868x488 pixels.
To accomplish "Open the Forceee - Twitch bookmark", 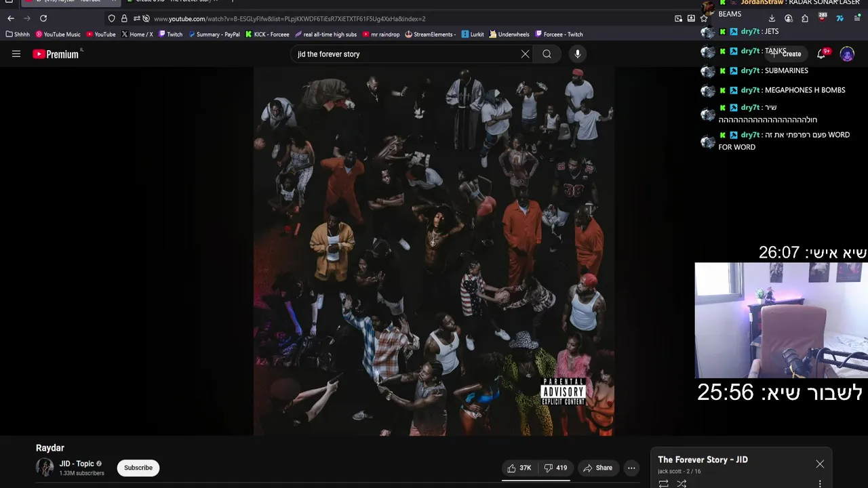I will coord(559,34).
